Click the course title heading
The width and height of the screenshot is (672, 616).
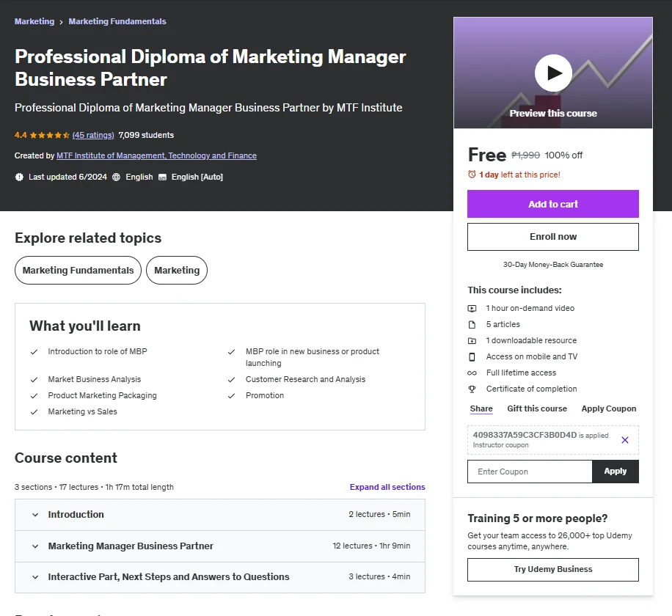click(210, 67)
